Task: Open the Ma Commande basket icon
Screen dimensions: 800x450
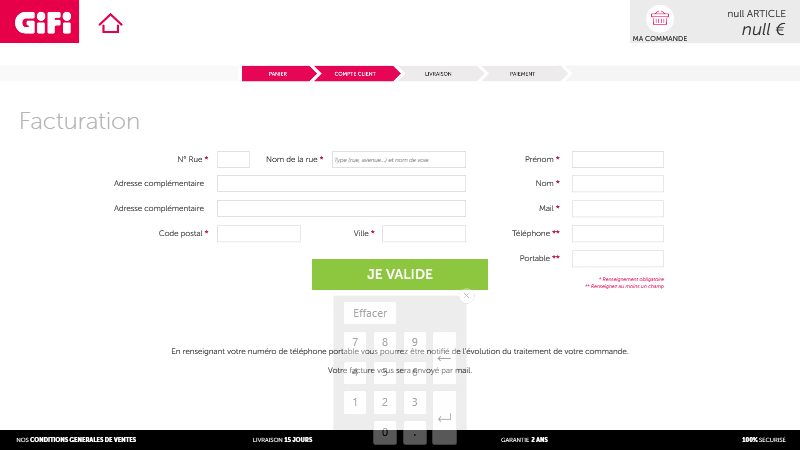Action: [x=659, y=18]
